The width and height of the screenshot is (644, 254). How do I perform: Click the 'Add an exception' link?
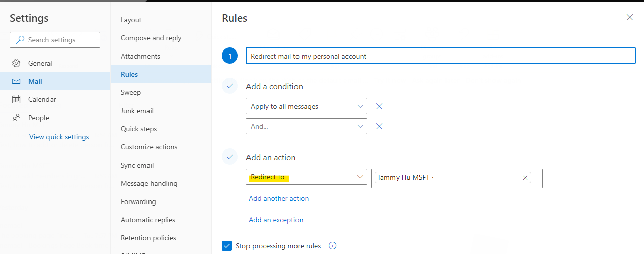coord(276,220)
